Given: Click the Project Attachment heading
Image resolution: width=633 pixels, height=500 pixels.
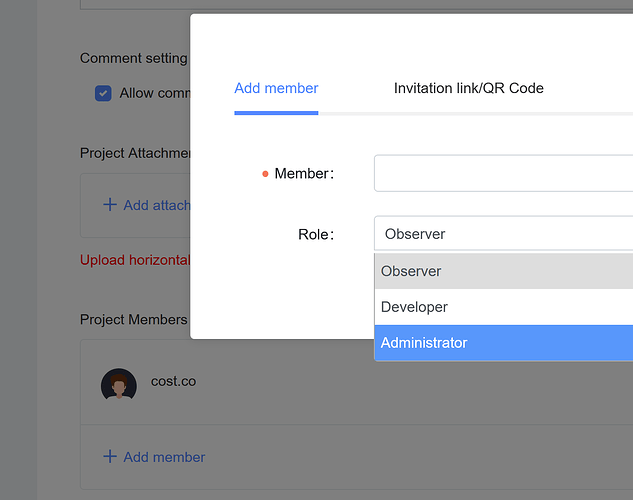Looking at the screenshot, I should tap(135, 153).
